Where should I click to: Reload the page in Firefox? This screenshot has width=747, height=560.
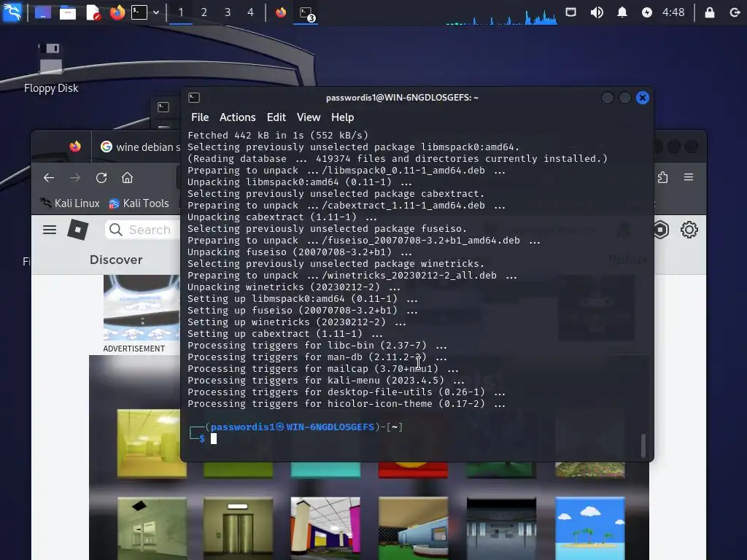coord(101,178)
